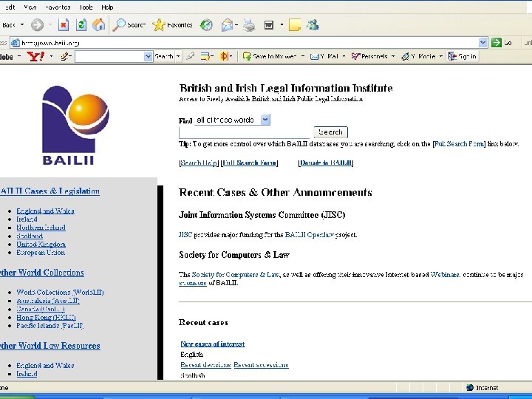Expand the Yahoo logo menu dropdown arrow

click(51, 56)
